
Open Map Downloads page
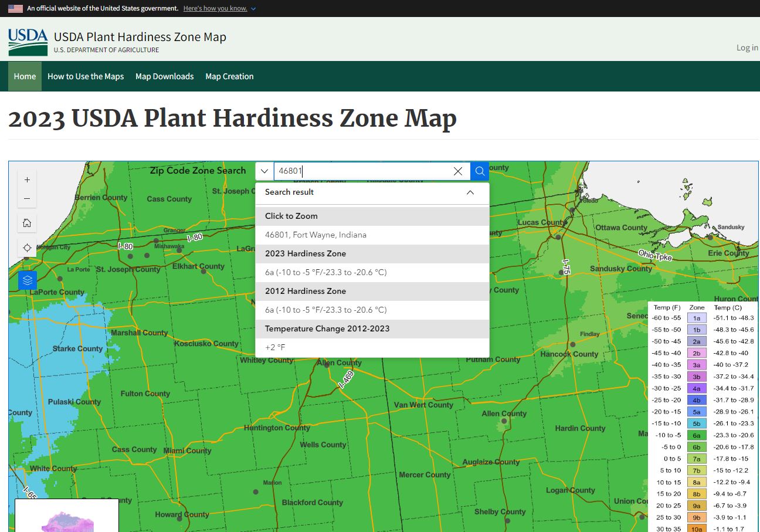coord(164,76)
